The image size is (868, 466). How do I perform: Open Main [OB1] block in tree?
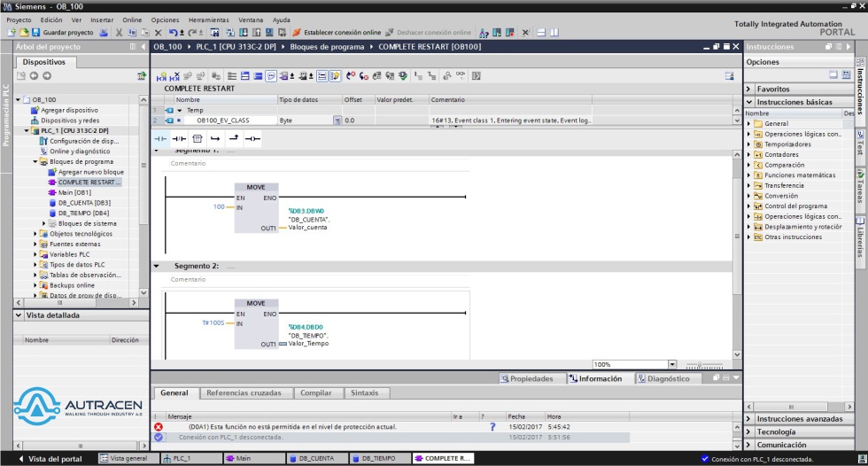point(74,192)
